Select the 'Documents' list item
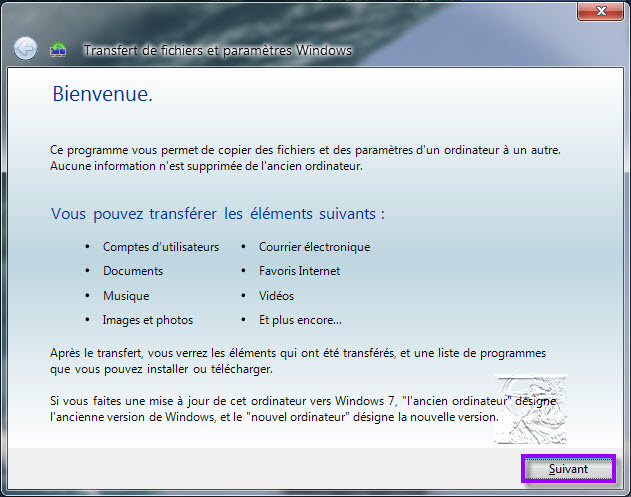This screenshot has height=497, width=631. 132,271
